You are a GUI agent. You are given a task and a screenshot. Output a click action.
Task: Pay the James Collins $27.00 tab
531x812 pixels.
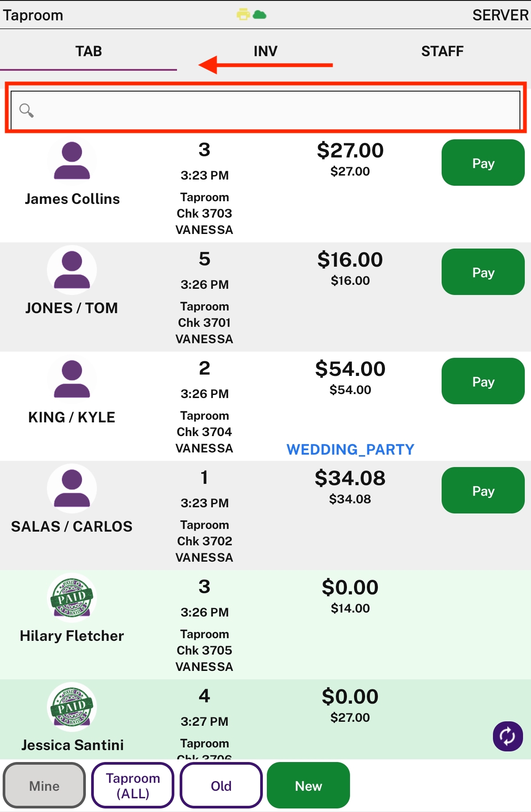coord(483,163)
